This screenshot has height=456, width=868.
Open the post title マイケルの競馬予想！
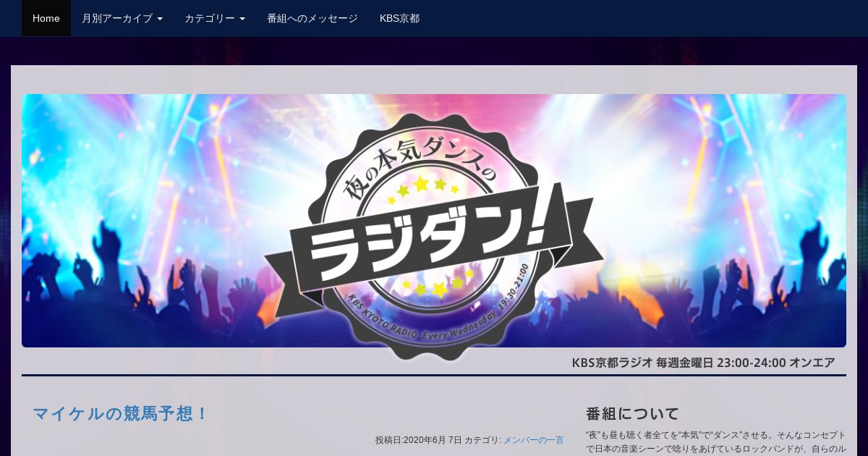121,414
